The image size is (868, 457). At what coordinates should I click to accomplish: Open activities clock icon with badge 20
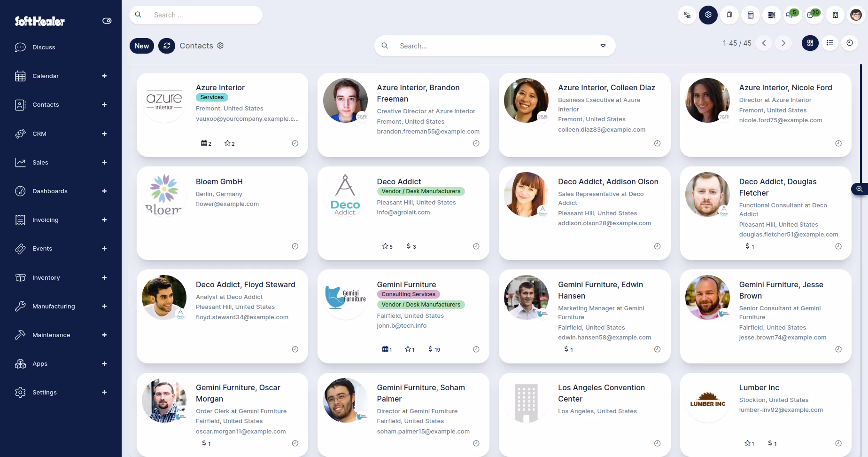(813, 15)
